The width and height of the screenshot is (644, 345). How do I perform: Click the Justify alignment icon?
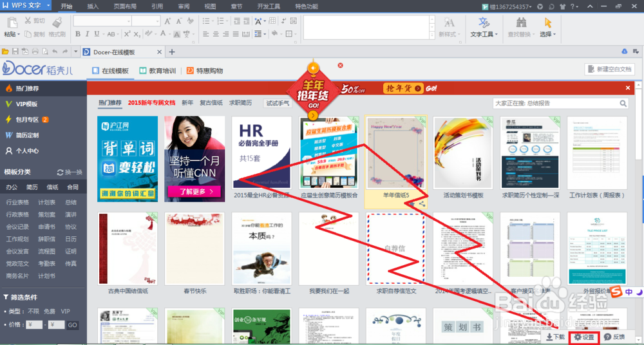236,34
